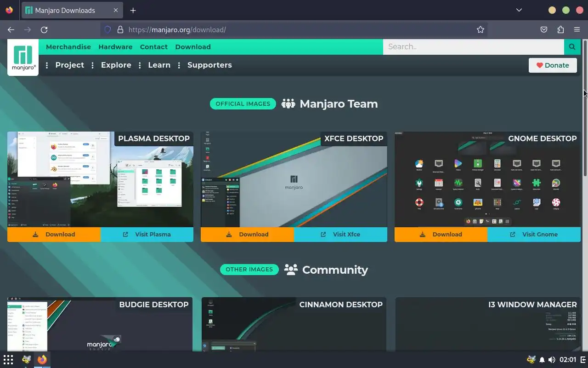Click the taskbar icon beside the launcher

(26, 360)
